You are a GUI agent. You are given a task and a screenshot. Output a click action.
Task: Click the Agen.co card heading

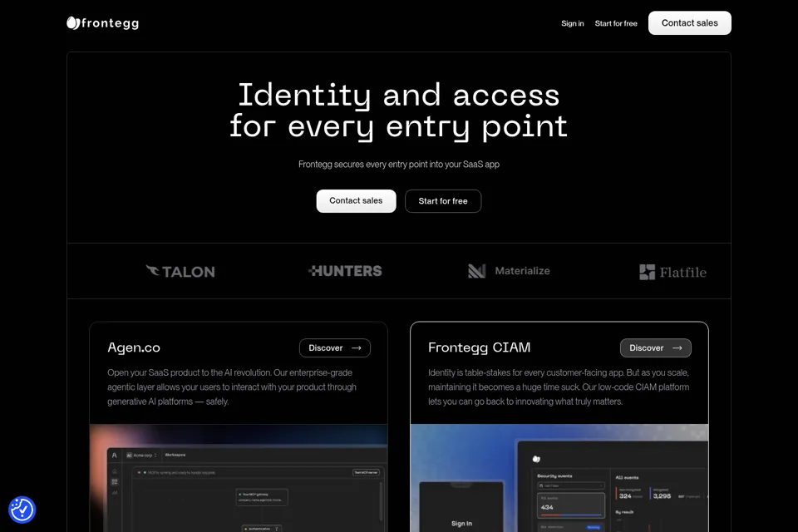coord(134,347)
